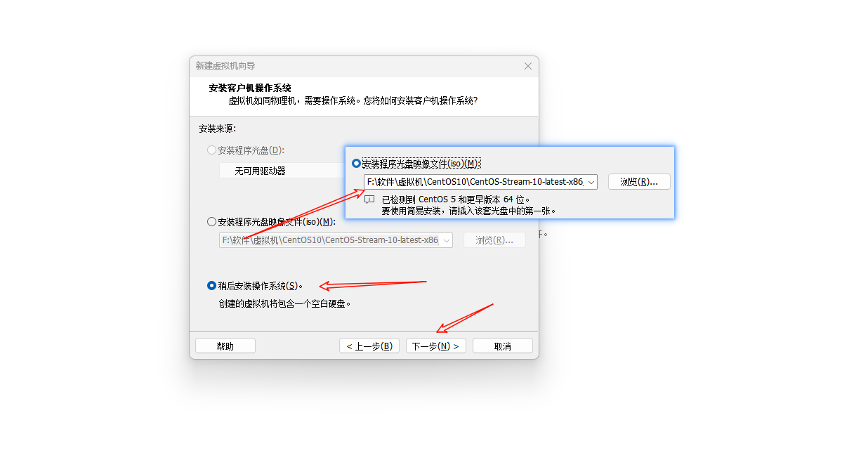
Task: Click the greyed 浏览(R)... button in wizard
Action: point(494,240)
